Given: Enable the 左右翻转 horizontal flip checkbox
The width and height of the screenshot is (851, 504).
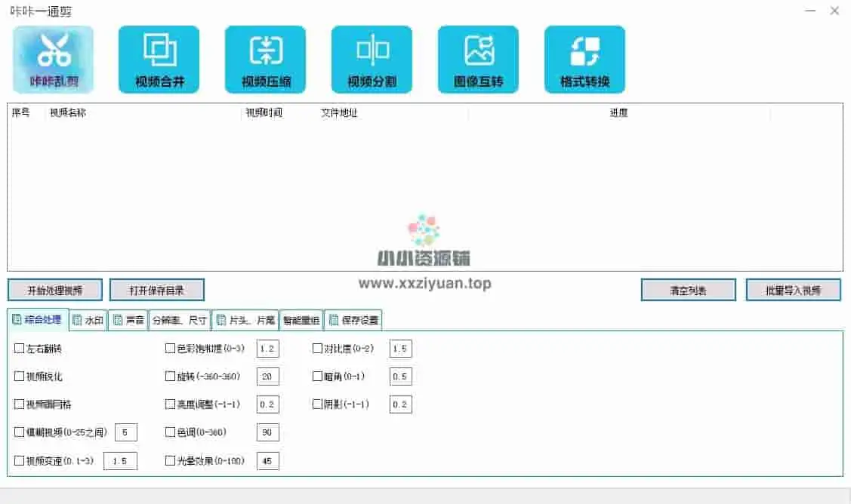Looking at the screenshot, I should click(x=20, y=349).
